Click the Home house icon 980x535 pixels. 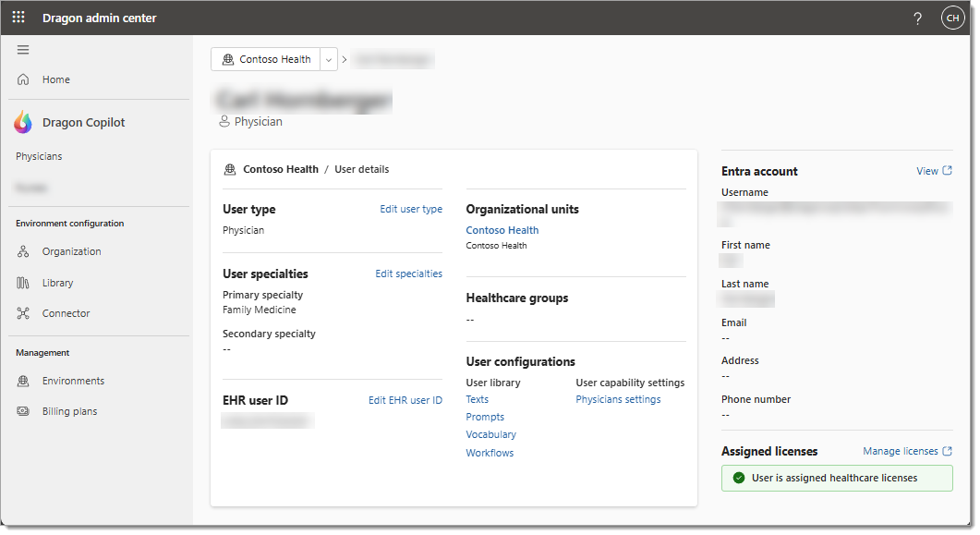click(x=23, y=79)
